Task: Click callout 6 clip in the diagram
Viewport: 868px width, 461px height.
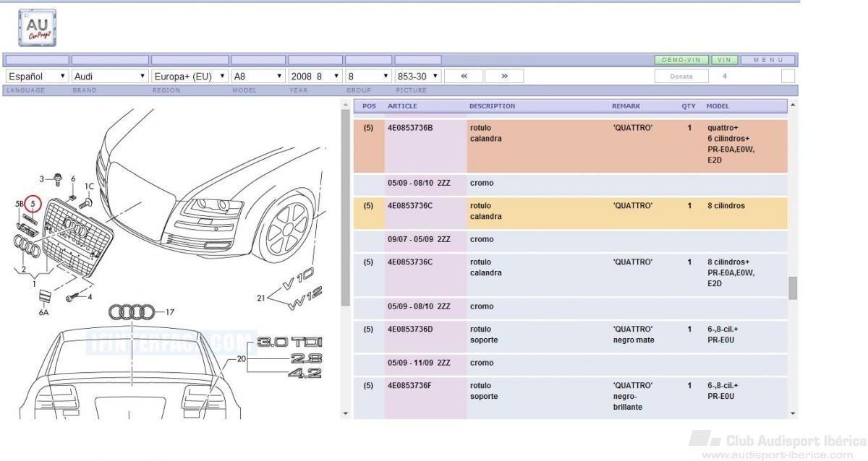Action: (x=72, y=178)
